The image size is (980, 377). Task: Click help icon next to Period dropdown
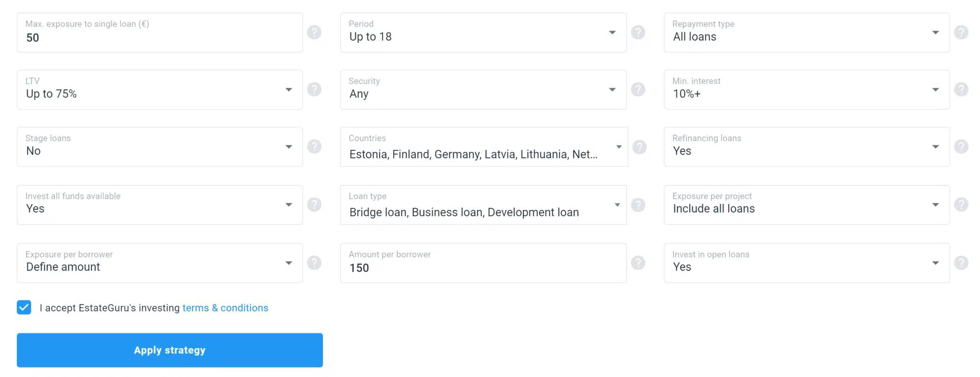tap(638, 32)
